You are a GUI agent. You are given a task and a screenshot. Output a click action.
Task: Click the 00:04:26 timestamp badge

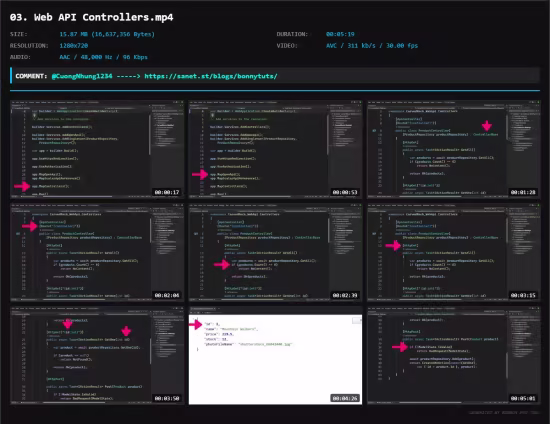coord(345,398)
